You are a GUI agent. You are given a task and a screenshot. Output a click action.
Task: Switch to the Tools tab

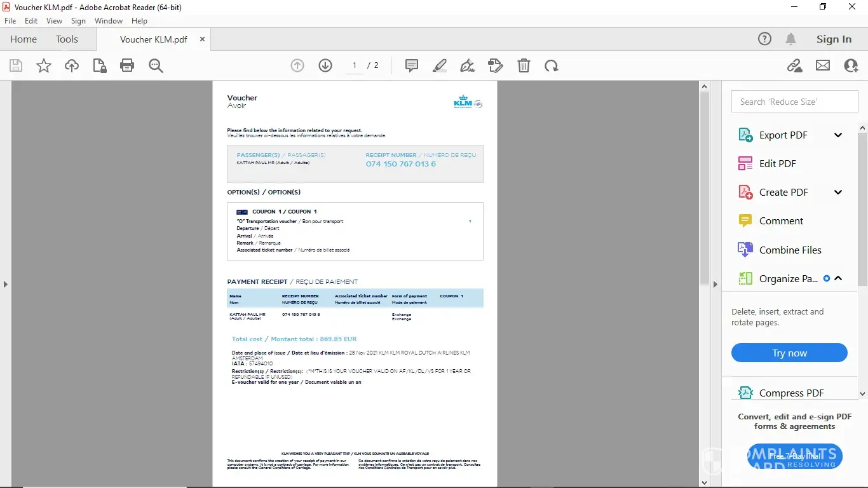[67, 39]
